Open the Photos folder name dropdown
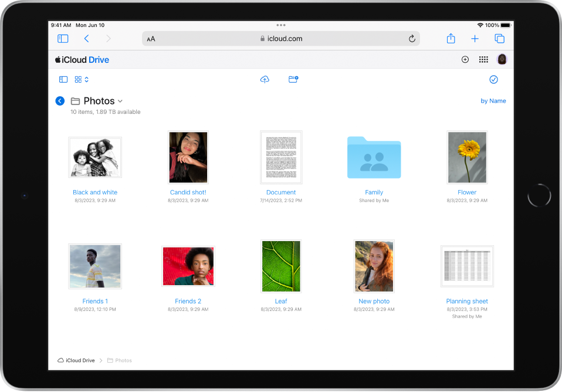This screenshot has width=562, height=392. pos(121,100)
